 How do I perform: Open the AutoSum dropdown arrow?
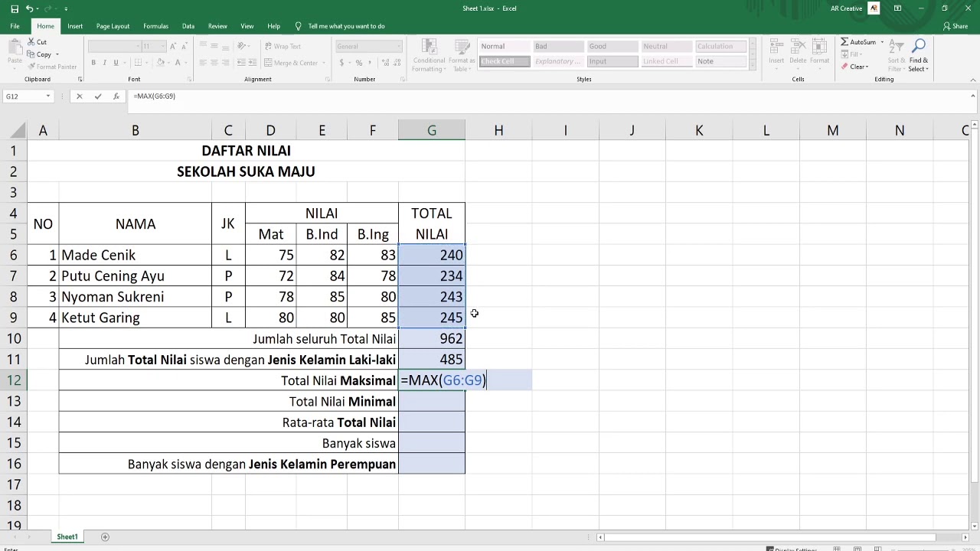(882, 42)
